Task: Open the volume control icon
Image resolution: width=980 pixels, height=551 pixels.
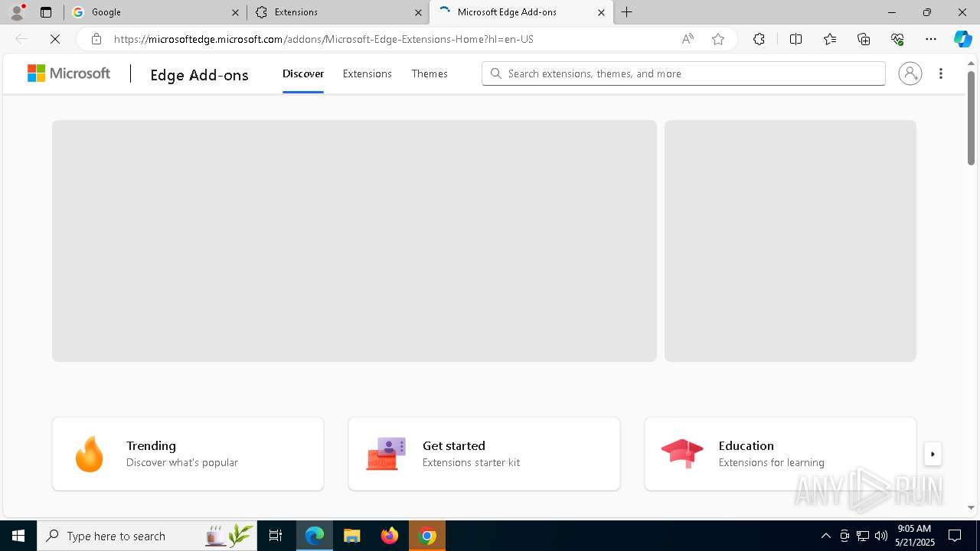Action: pyautogui.click(x=881, y=536)
